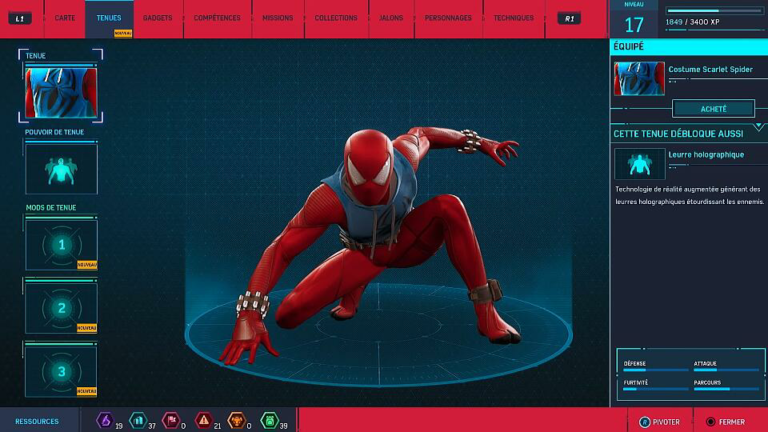Click the 1849 / 3400 XP text
The height and width of the screenshot is (432, 768).
tap(692, 22)
